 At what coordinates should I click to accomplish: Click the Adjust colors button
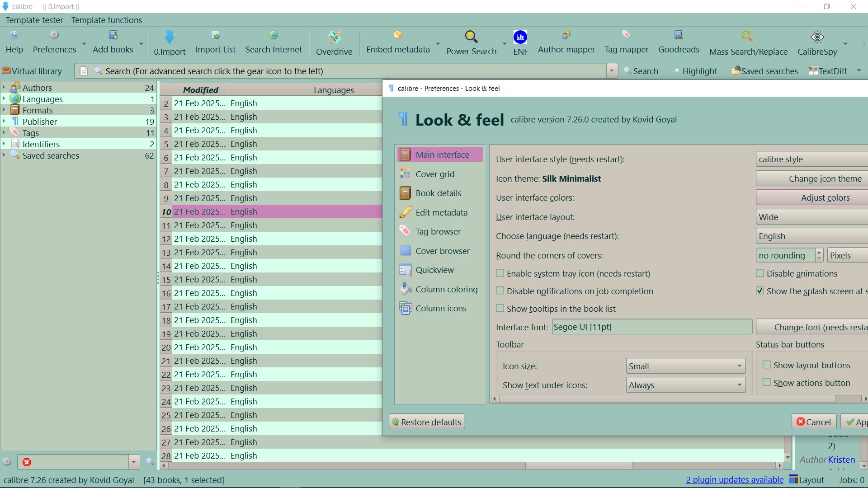812,197
